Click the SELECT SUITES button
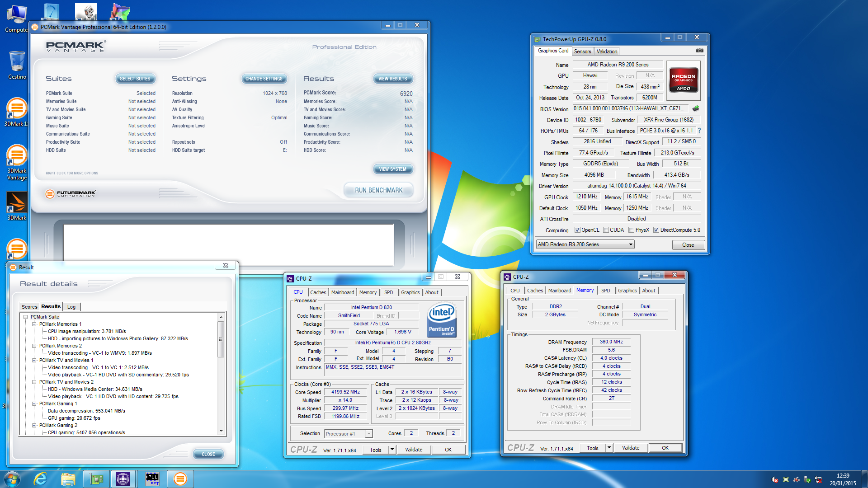This screenshot has height=488, width=868. (x=135, y=79)
